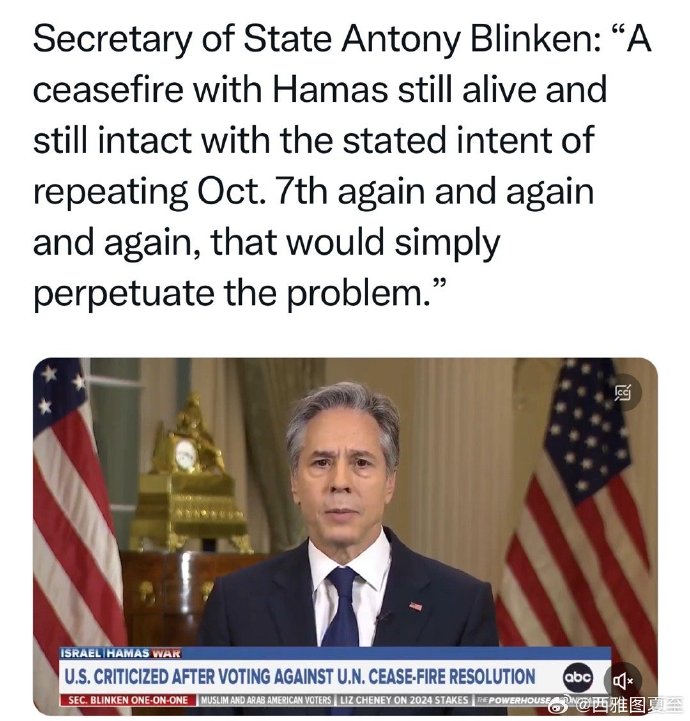Select Sec. Blinken One-on-One ticker segment
Image resolution: width=690 pixels, height=721 pixels.
[128, 700]
